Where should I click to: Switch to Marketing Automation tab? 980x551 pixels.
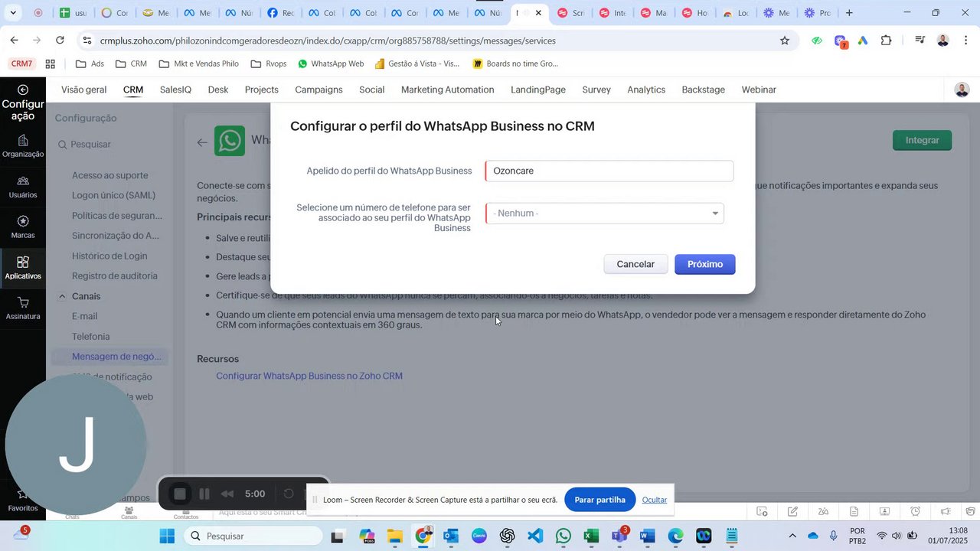[x=447, y=90]
